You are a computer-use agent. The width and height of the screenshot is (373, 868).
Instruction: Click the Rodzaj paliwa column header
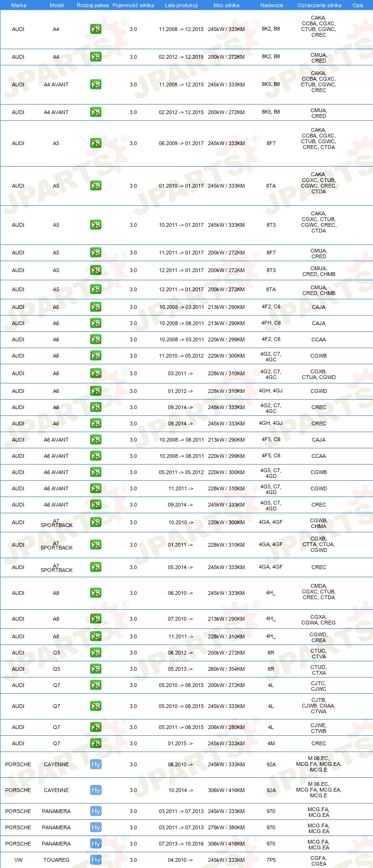pos(93,5)
